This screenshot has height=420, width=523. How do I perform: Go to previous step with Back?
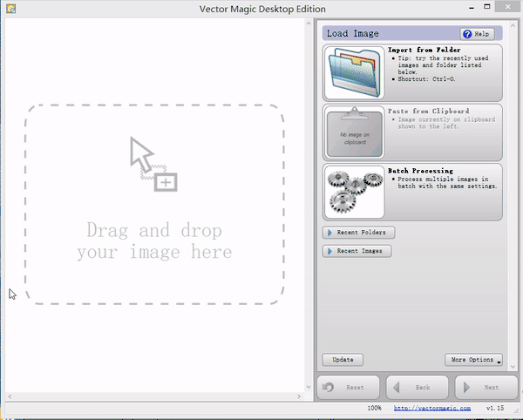(x=418, y=388)
